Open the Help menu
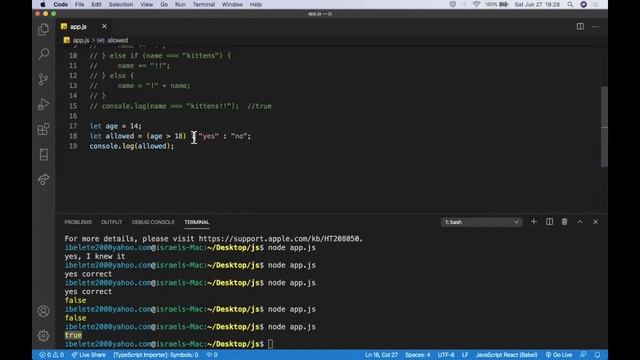Image resolution: width=640 pixels, height=360 pixels. 256,4
